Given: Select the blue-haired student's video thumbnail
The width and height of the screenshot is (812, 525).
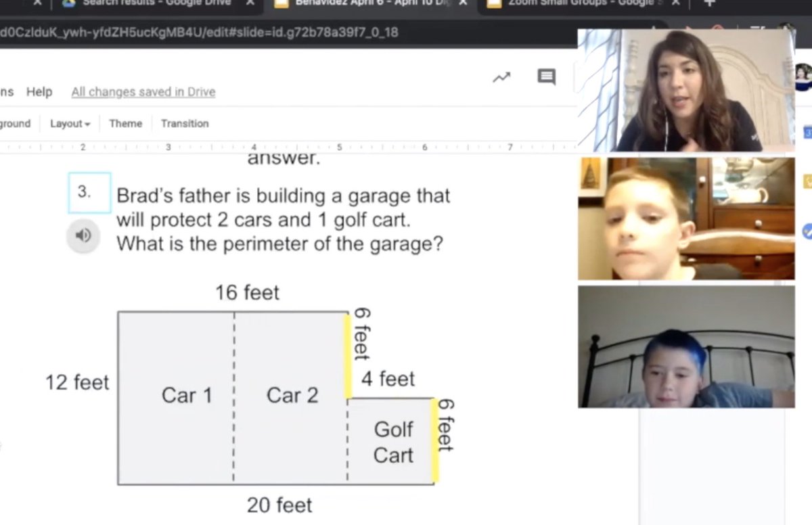Looking at the screenshot, I should (x=686, y=346).
